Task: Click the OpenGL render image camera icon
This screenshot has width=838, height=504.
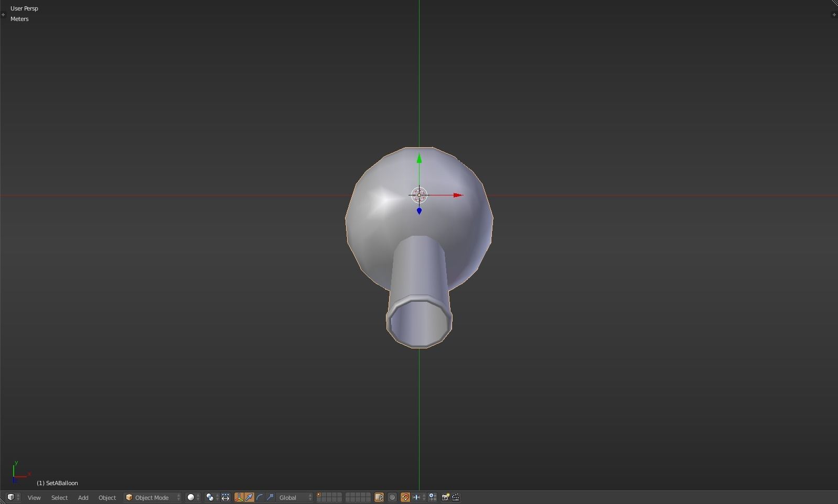Action: tap(445, 498)
